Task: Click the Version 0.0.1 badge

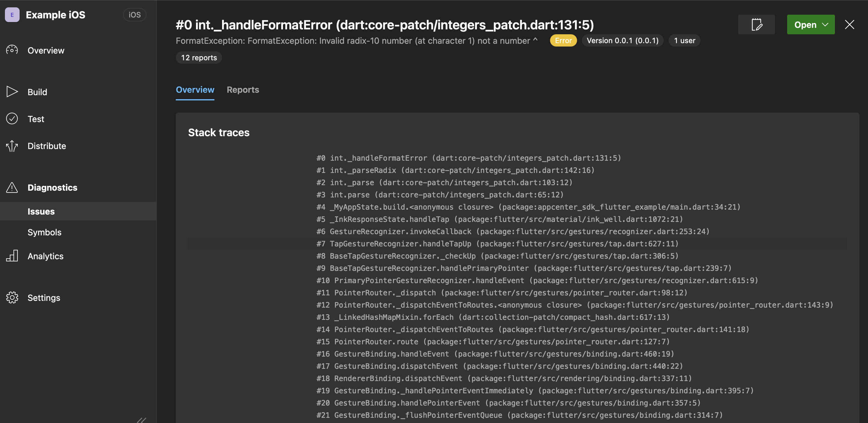Action: click(622, 40)
